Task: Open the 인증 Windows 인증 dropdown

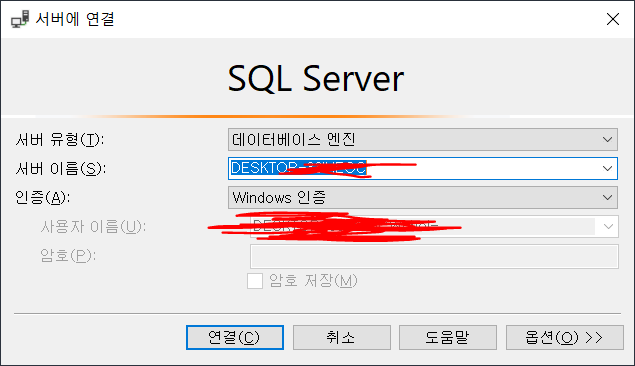Action: (x=423, y=198)
